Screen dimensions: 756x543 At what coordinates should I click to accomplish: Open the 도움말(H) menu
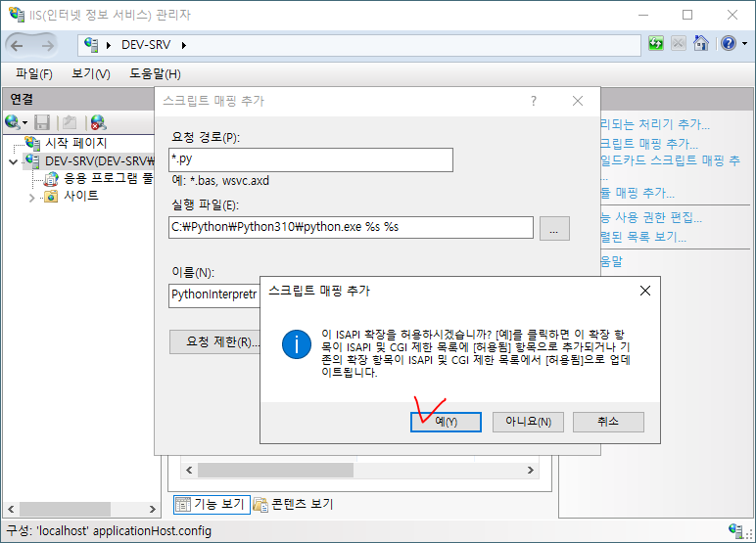[x=155, y=73]
